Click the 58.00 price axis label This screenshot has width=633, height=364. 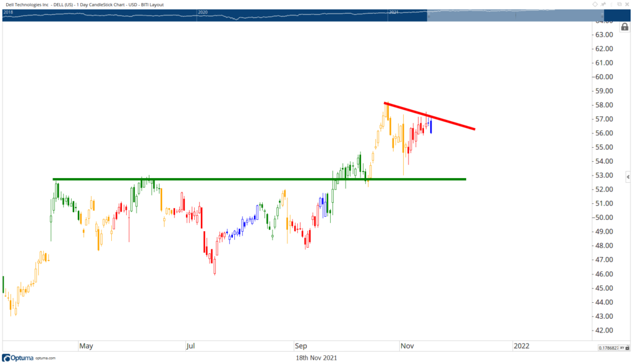pyautogui.click(x=604, y=105)
